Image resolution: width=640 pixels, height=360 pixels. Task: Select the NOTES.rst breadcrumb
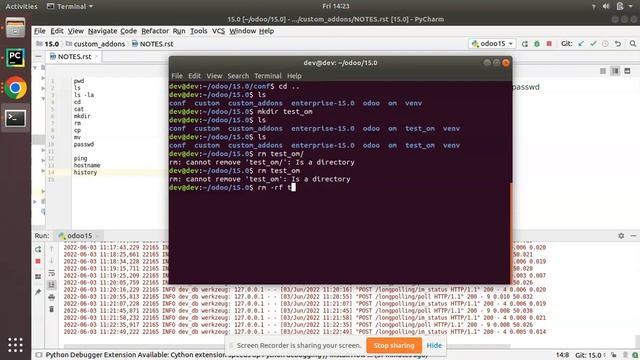[x=152, y=44]
